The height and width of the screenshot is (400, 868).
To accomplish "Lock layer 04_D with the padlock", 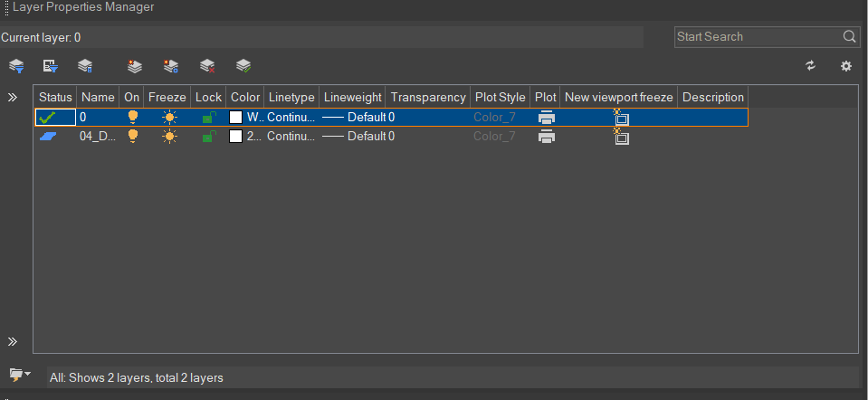I will click(209, 136).
